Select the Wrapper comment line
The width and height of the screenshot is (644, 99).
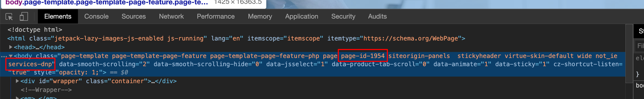click(x=46, y=90)
